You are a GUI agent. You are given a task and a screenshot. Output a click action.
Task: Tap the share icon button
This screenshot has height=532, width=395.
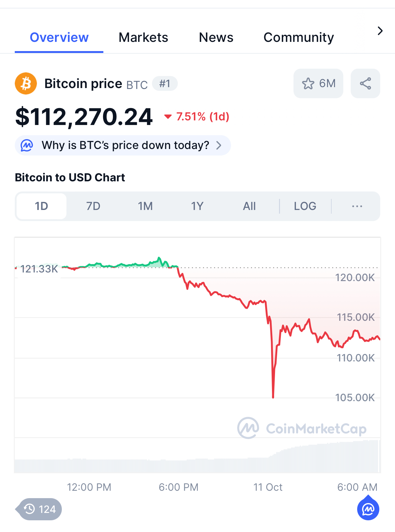point(365,83)
